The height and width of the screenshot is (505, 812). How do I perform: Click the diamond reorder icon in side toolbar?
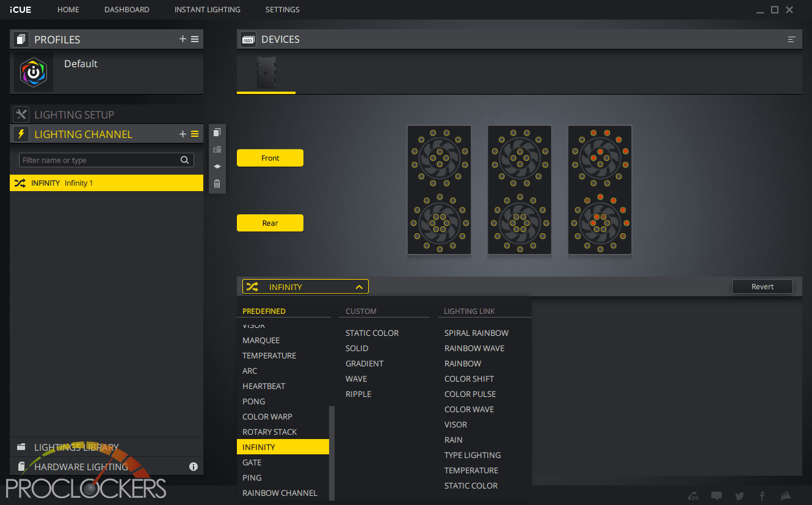(217, 166)
